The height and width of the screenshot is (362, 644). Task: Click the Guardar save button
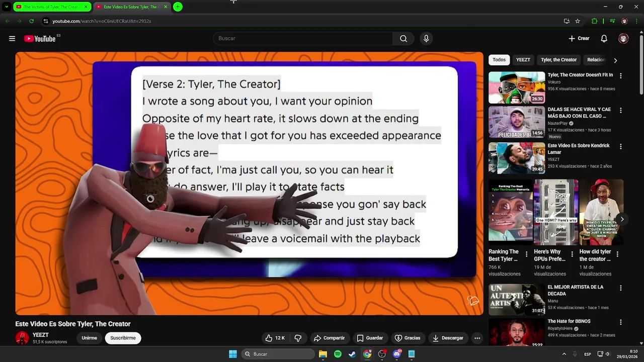tap(370, 338)
